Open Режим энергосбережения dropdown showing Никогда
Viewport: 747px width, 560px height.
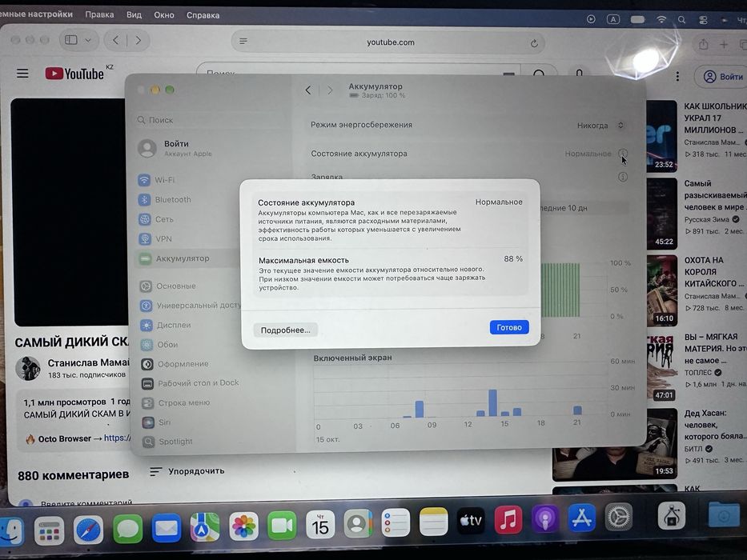[x=600, y=126]
